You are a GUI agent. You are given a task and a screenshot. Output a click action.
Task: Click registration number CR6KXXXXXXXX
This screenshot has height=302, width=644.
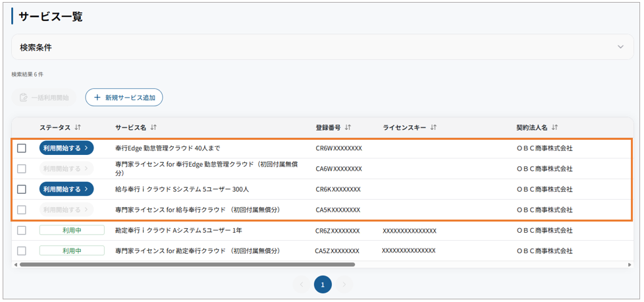pyautogui.click(x=338, y=189)
